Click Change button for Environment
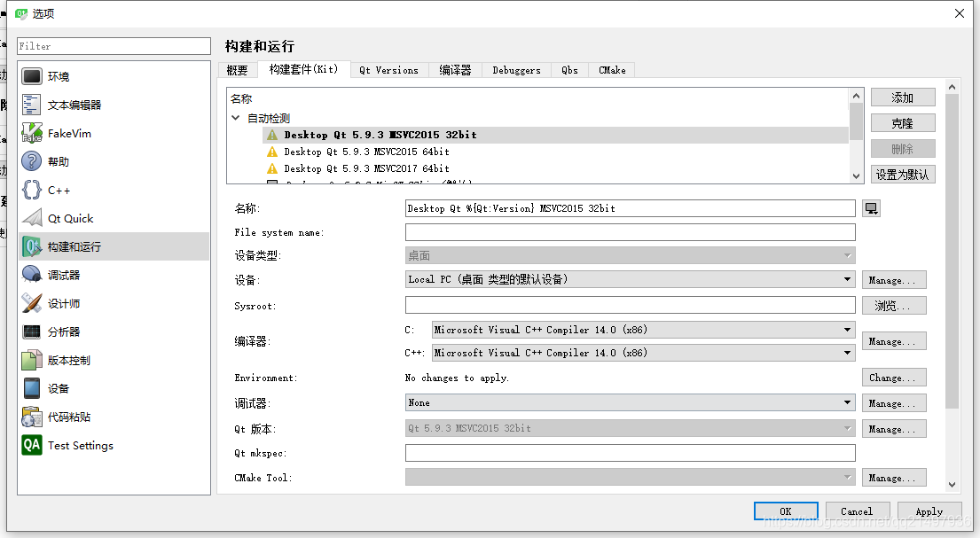This screenshot has height=538, width=980. click(894, 378)
